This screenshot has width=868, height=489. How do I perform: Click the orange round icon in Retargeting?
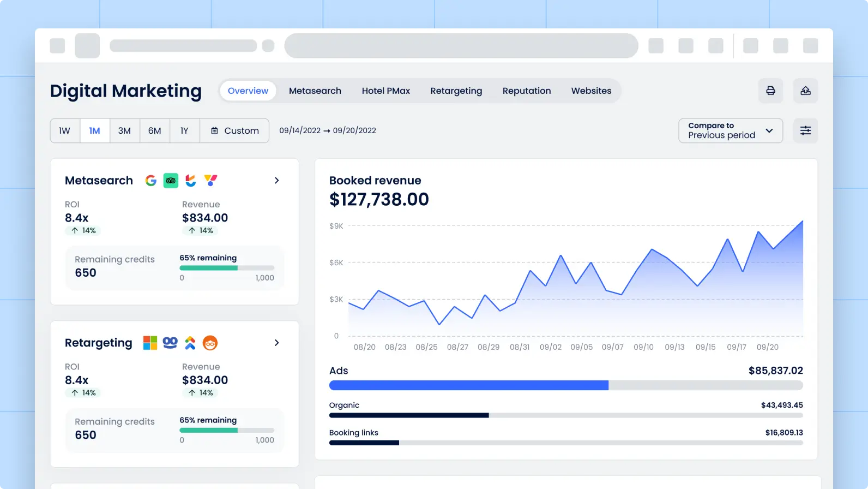point(210,343)
